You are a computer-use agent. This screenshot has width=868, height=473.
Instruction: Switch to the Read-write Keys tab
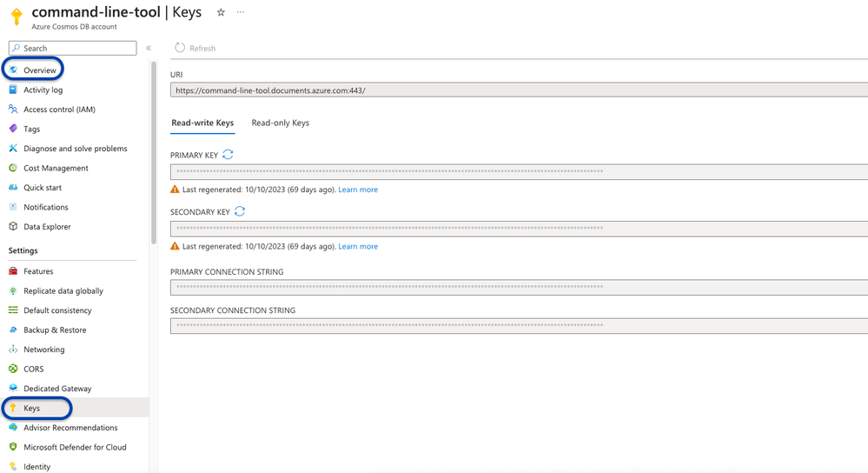click(202, 123)
